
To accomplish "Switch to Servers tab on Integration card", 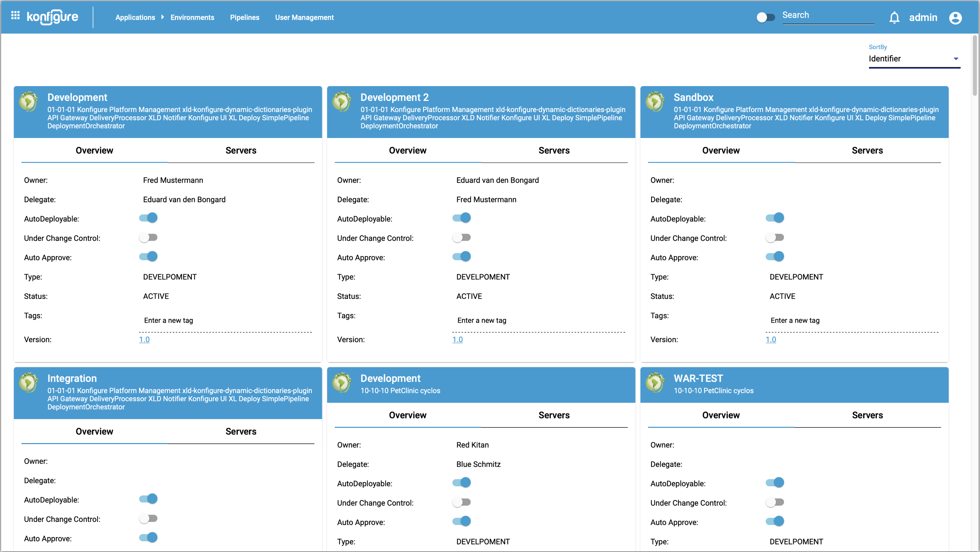I will click(x=241, y=431).
